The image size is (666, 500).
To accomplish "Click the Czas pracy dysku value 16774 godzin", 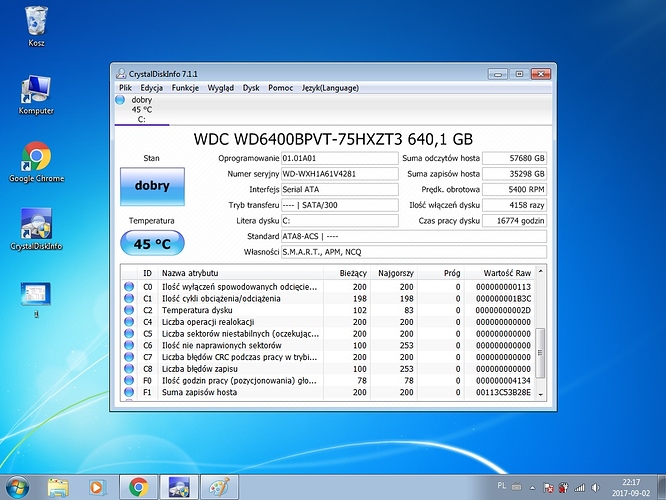I will coord(514,221).
